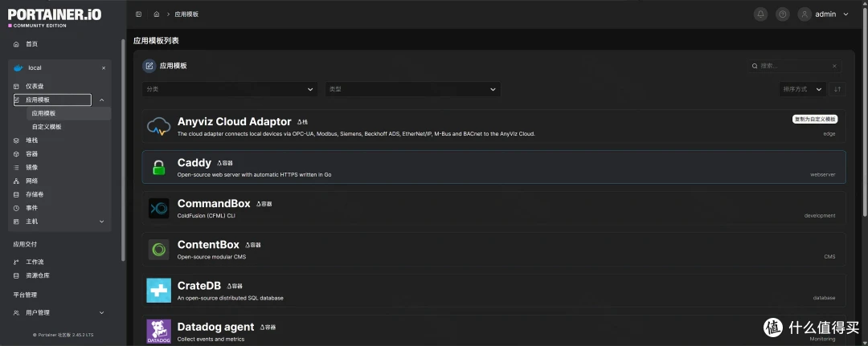The width and height of the screenshot is (868, 346).
Task: Expand 用户管理 chevron
Action: tap(101, 312)
